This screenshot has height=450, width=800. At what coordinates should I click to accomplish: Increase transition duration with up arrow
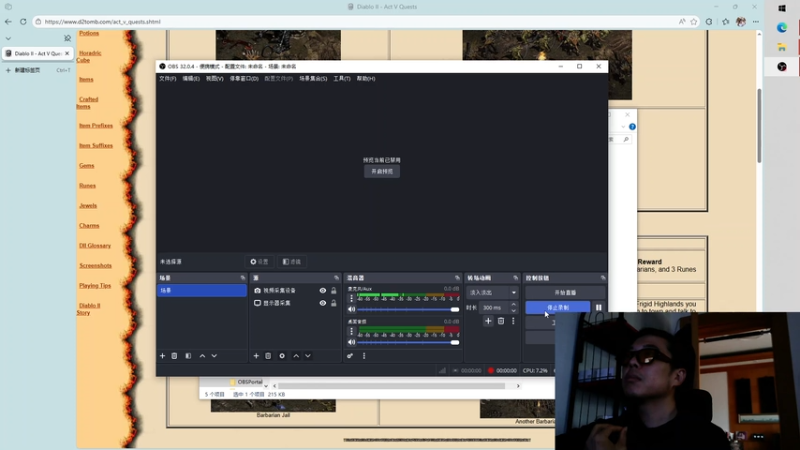pyautogui.click(x=513, y=305)
